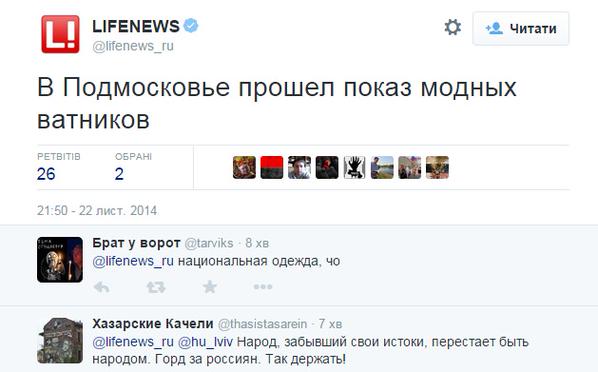This screenshot has width=598, height=372.
Task: Open the favorites count 2
Action: pos(119,174)
